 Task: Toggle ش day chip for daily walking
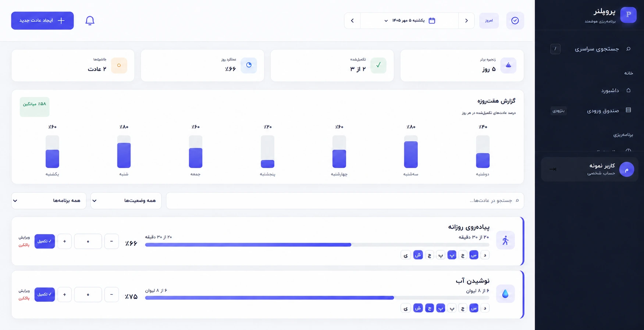tap(418, 255)
